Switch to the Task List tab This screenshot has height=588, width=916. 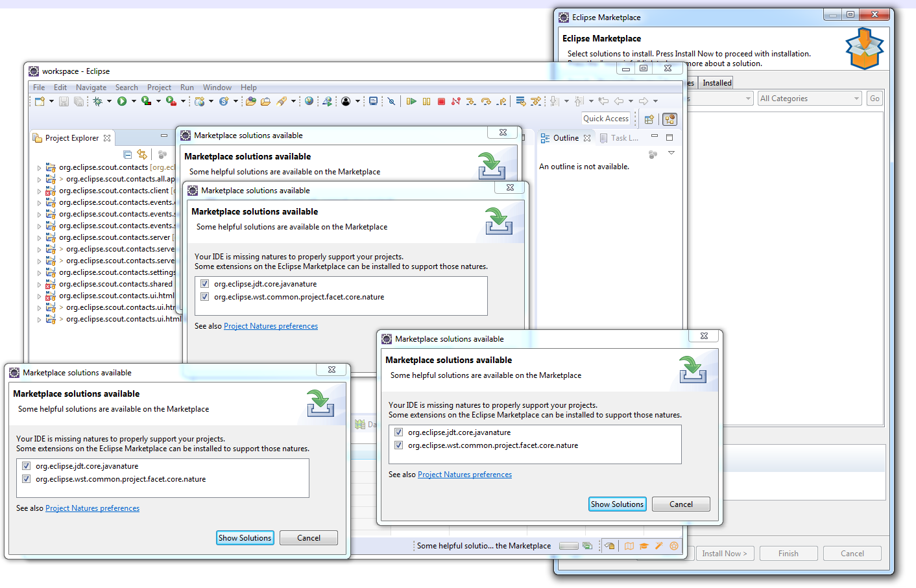click(x=620, y=138)
